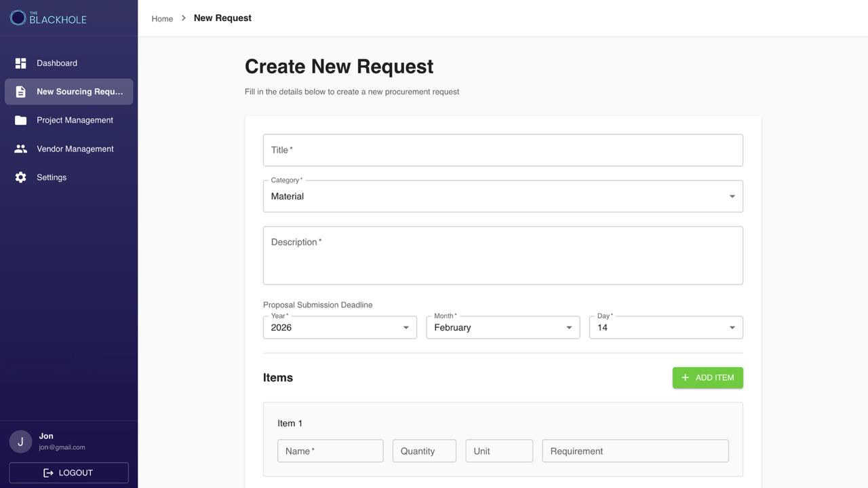
Task: Expand the Year dropdown showing 2026
Action: tap(340, 327)
